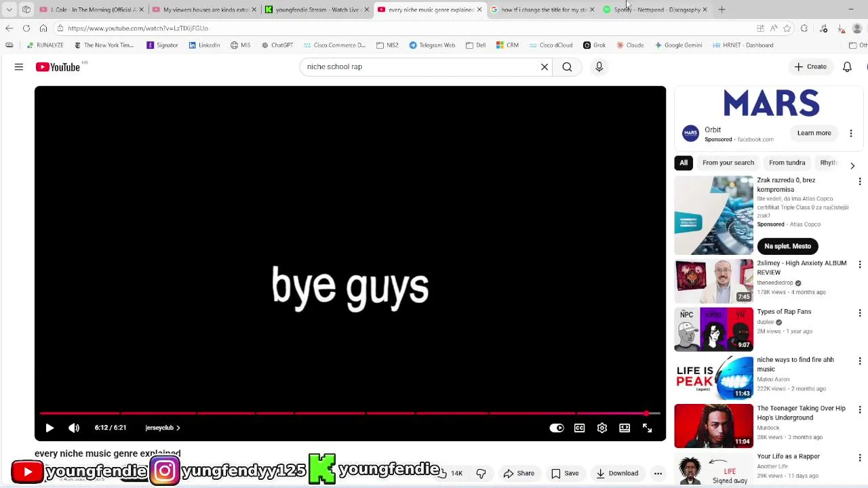This screenshot has height=488, width=868.
Task: Open options for Types of Rap Fans
Action: tap(860, 313)
